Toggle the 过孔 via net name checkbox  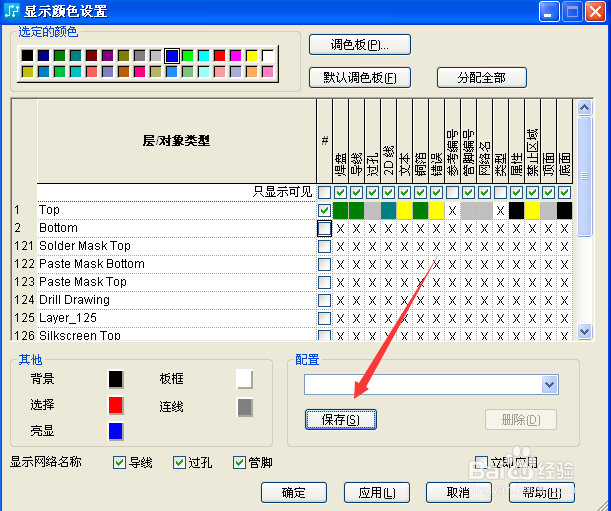point(180,462)
